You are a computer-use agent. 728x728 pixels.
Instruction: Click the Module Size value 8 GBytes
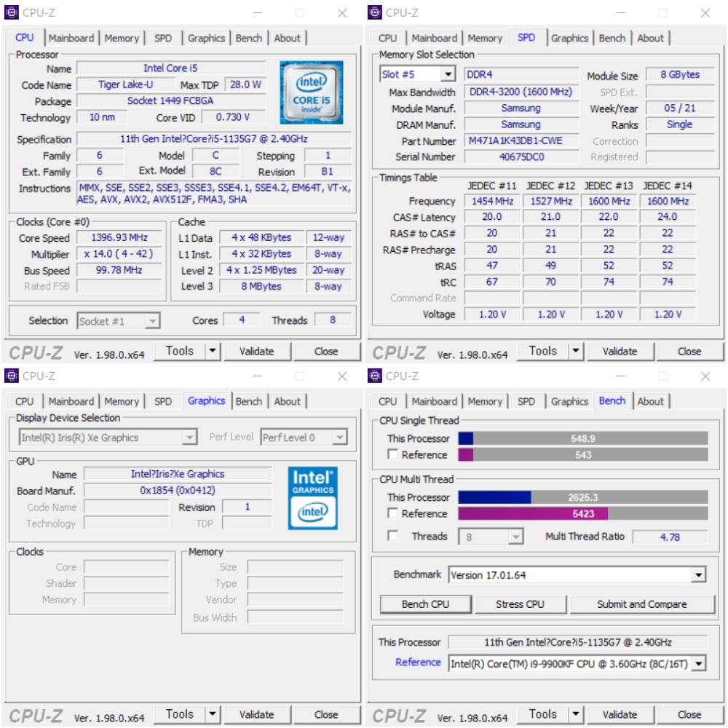[680, 74]
